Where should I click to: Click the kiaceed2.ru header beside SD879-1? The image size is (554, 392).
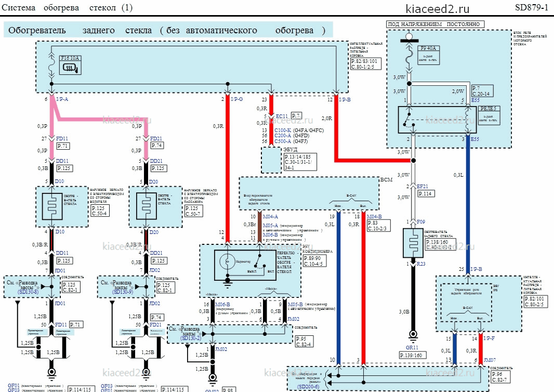(x=438, y=9)
